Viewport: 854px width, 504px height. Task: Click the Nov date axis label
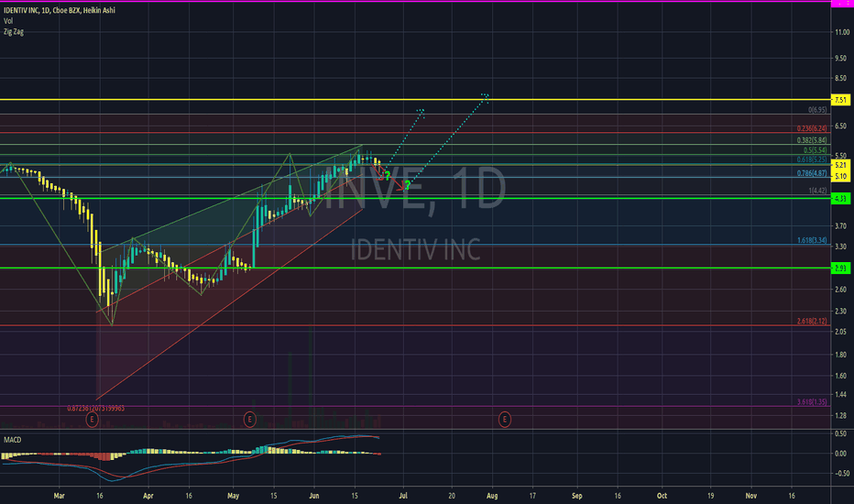pyautogui.click(x=751, y=496)
